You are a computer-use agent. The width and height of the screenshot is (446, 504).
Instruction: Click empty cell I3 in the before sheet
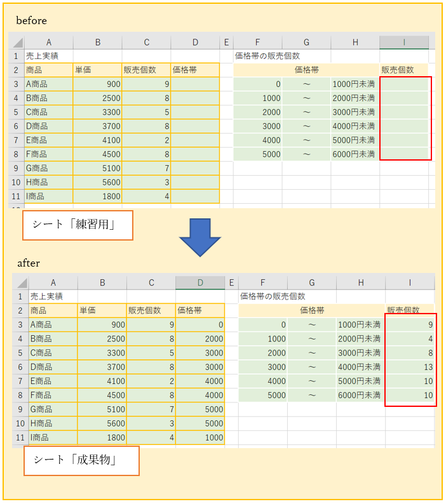[404, 84]
